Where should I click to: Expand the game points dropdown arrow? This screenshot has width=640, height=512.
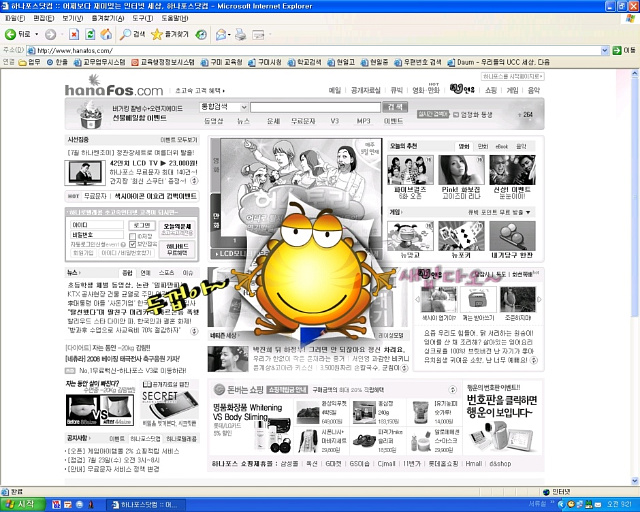click(x=528, y=212)
